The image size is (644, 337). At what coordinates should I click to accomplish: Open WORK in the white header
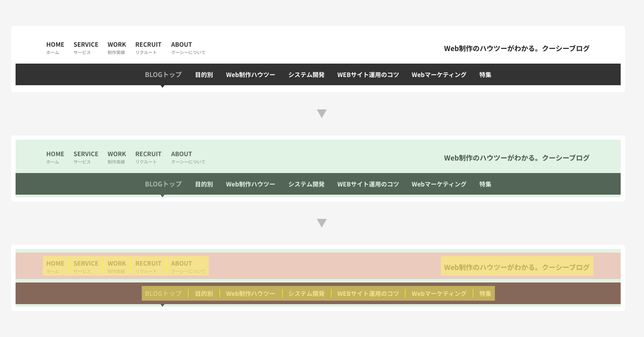[x=117, y=48]
